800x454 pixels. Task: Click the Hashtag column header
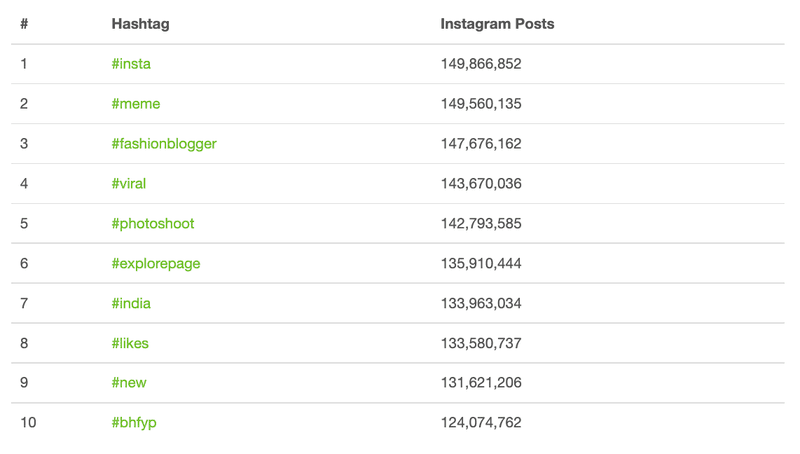[x=140, y=24]
